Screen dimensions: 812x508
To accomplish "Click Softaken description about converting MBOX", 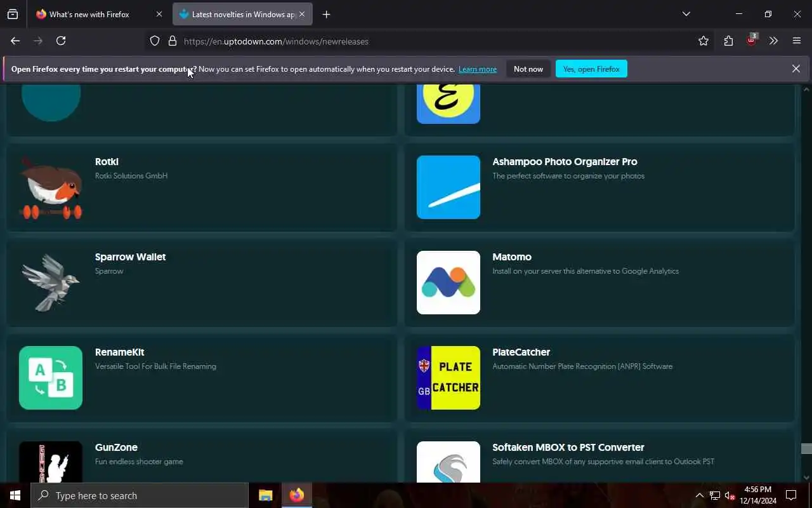I will (603, 462).
